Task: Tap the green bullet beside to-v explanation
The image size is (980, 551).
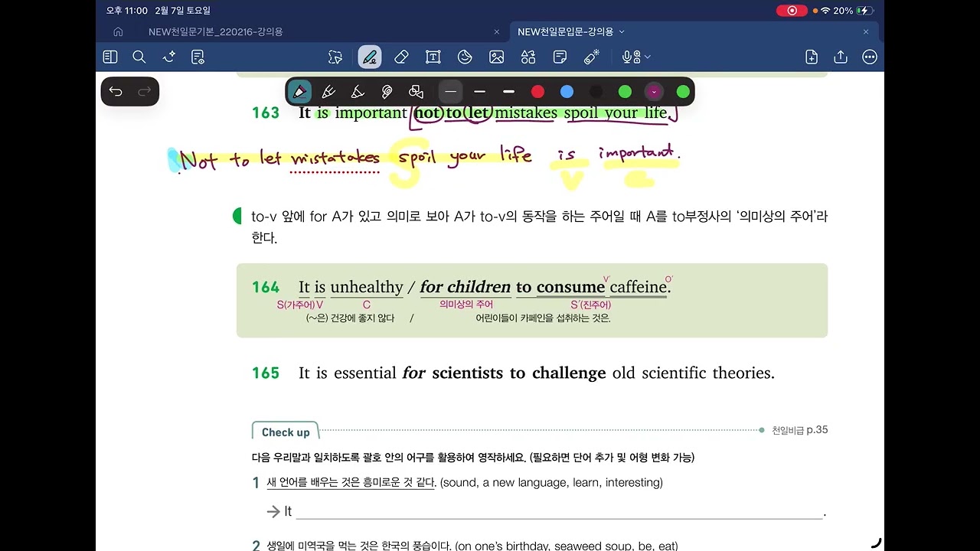Action: (x=237, y=217)
